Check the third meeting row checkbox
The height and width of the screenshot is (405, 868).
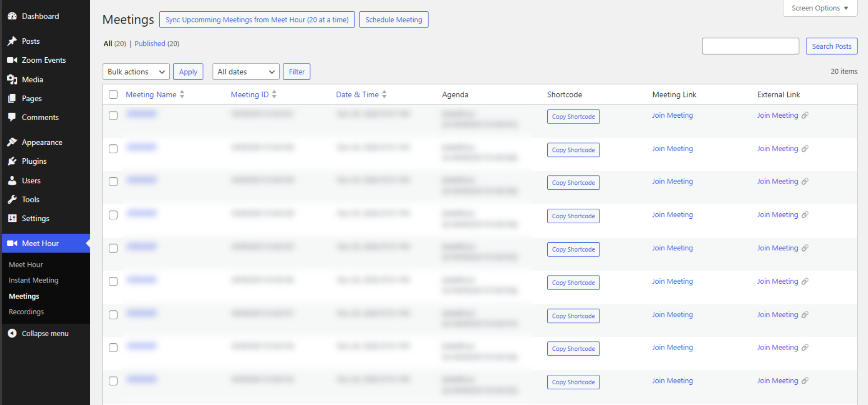113,182
